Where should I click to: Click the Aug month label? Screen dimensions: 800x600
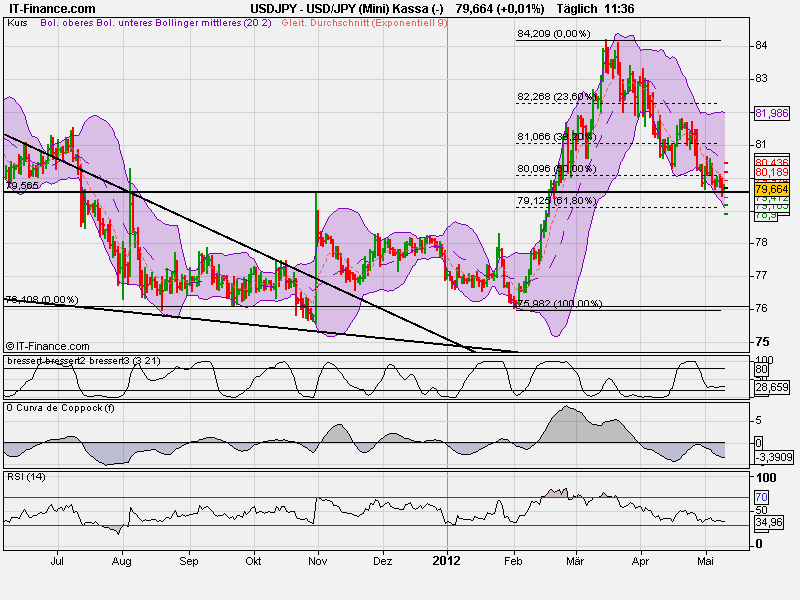click(x=121, y=561)
